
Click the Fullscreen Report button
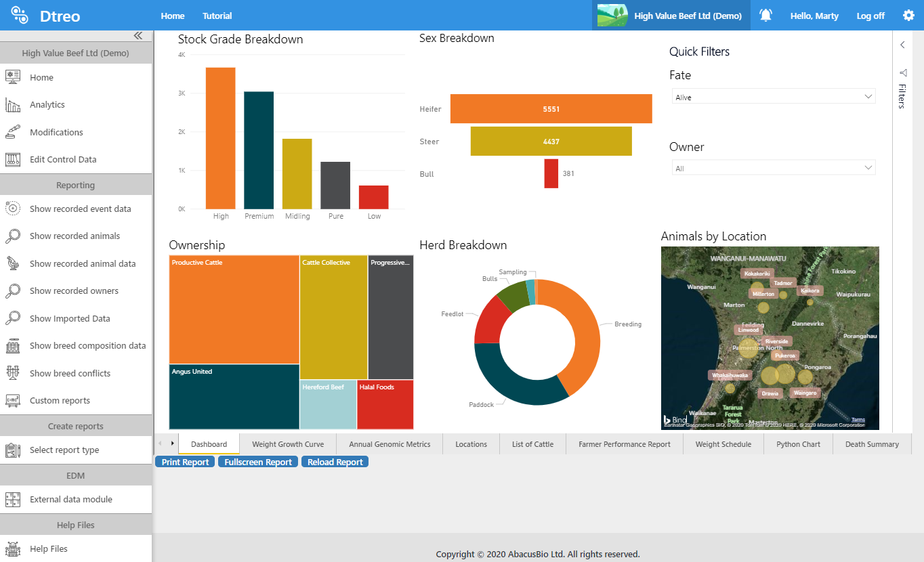[257, 462]
